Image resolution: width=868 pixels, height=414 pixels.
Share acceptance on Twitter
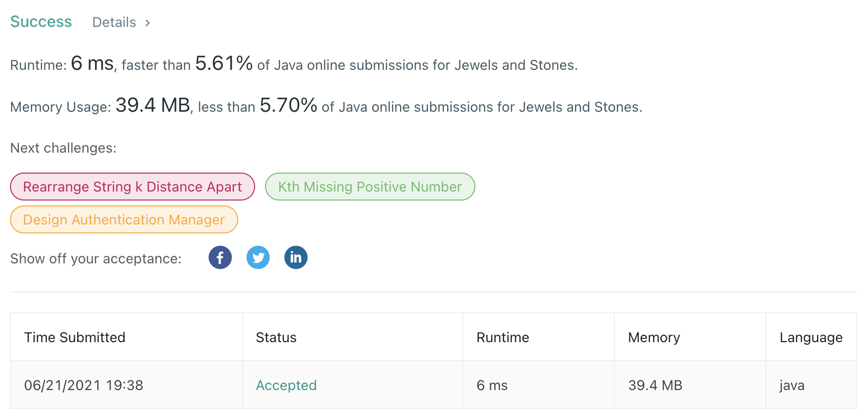tap(258, 258)
